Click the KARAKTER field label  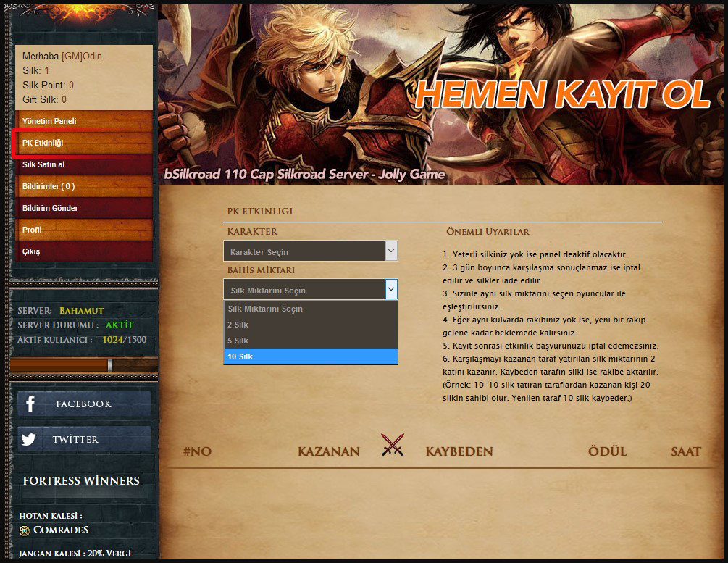coord(252,231)
